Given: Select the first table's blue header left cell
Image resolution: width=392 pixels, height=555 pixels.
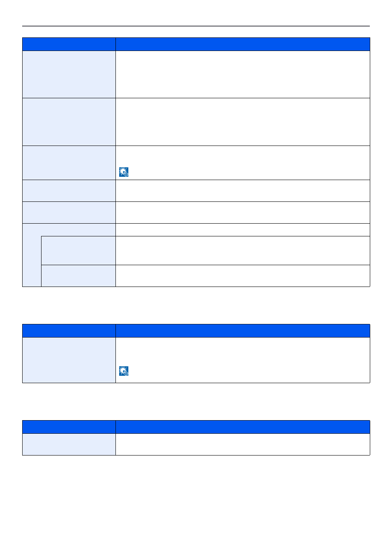Looking at the screenshot, I should pyautogui.click(x=69, y=44).
